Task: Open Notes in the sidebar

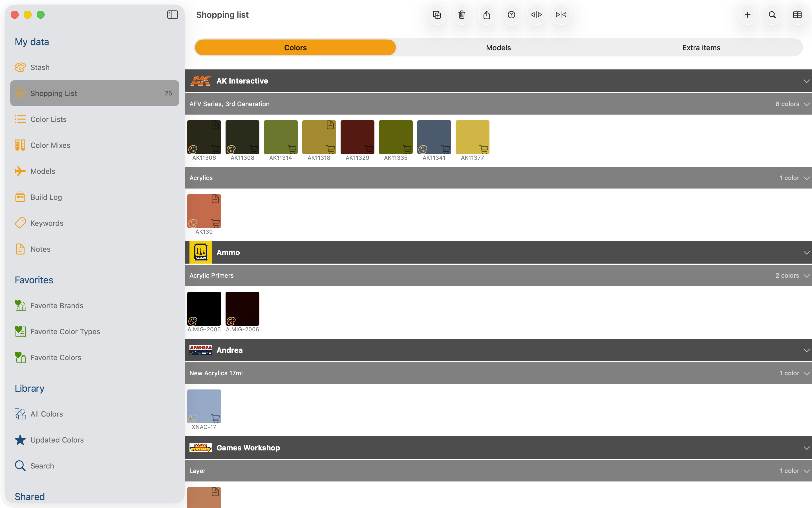Action: (x=95, y=249)
